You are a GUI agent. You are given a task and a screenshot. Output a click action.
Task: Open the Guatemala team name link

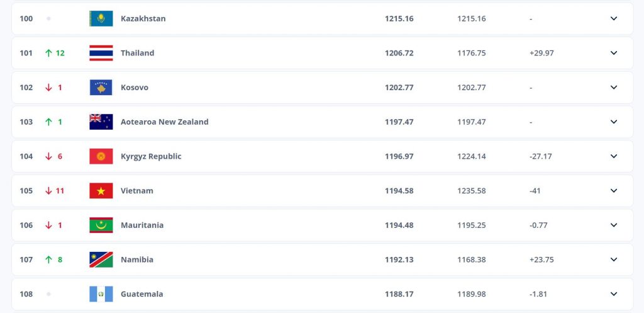[x=142, y=294]
